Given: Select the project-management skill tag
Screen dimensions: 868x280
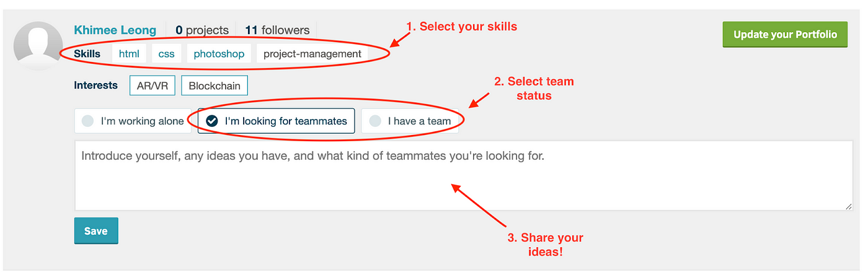Looking at the screenshot, I should 312,54.
